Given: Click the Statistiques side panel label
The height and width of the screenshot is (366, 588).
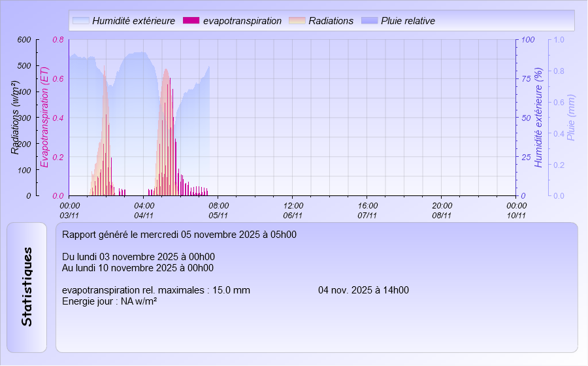Looking at the screenshot, I should click(27, 287).
